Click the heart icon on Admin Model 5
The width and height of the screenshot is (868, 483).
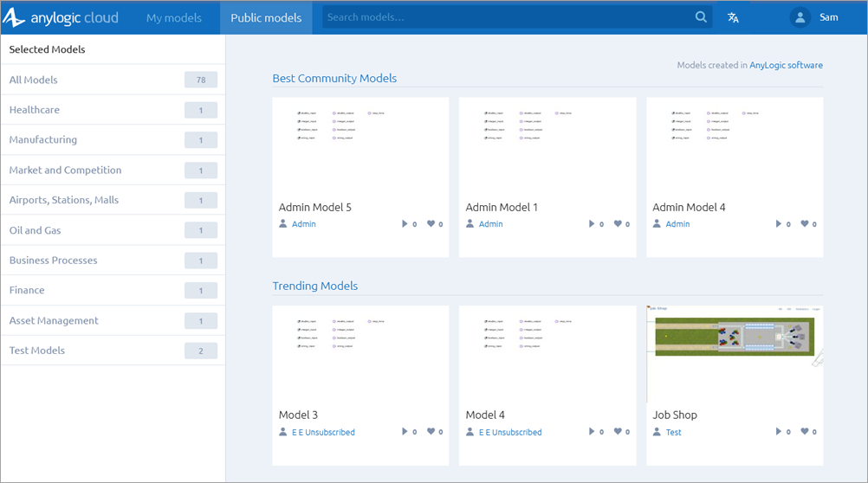[431, 224]
